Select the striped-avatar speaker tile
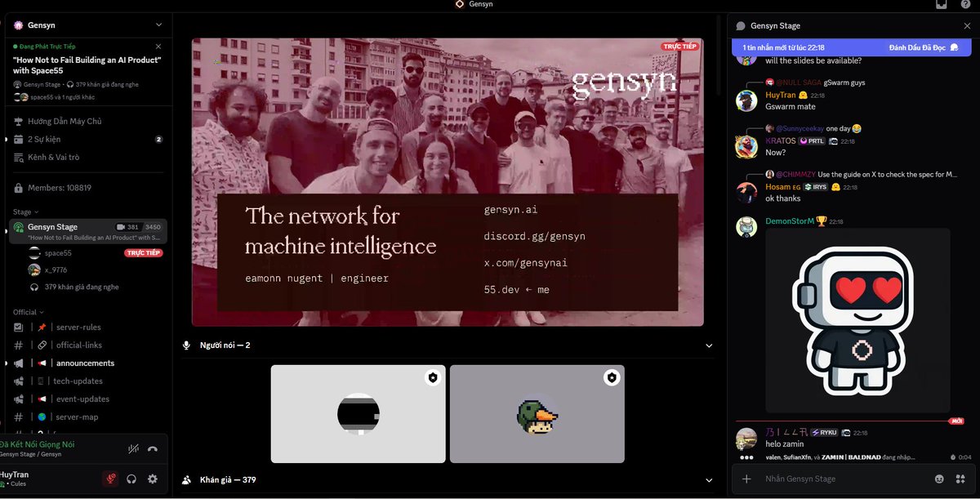 pyautogui.click(x=359, y=414)
